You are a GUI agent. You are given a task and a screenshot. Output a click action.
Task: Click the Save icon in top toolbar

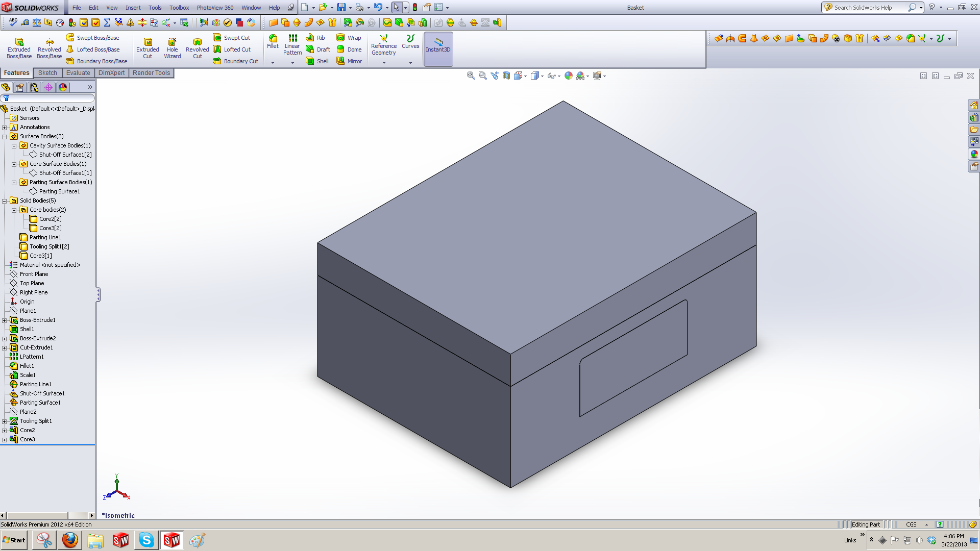pyautogui.click(x=341, y=8)
